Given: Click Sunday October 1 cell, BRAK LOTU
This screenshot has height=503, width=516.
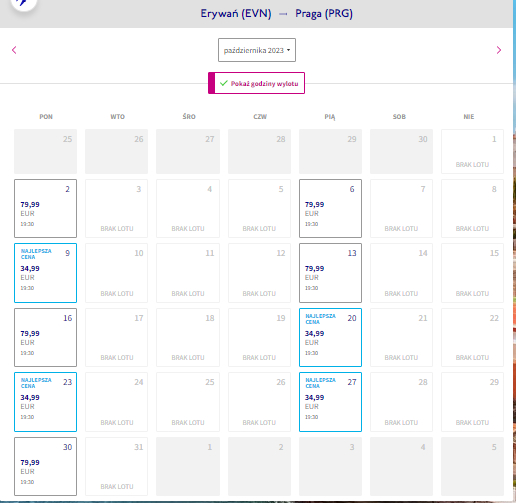Looking at the screenshot, I should click(472, 151).
